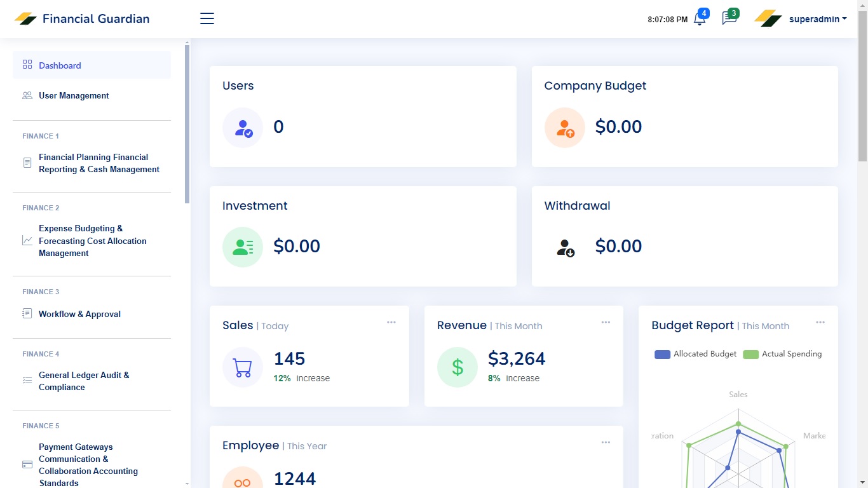Click the Financial Guardian logo
This screenshot has width=868, height=488.
[82, 18]
